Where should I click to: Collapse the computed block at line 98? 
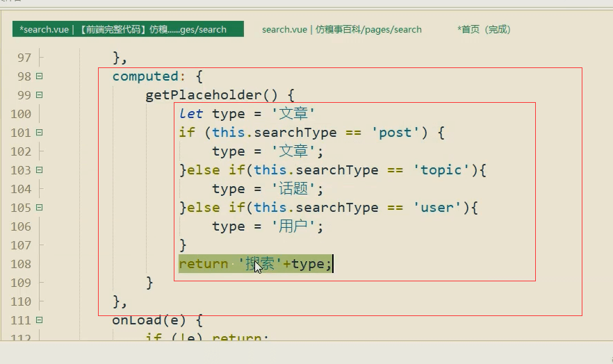[x=39, y=76]
